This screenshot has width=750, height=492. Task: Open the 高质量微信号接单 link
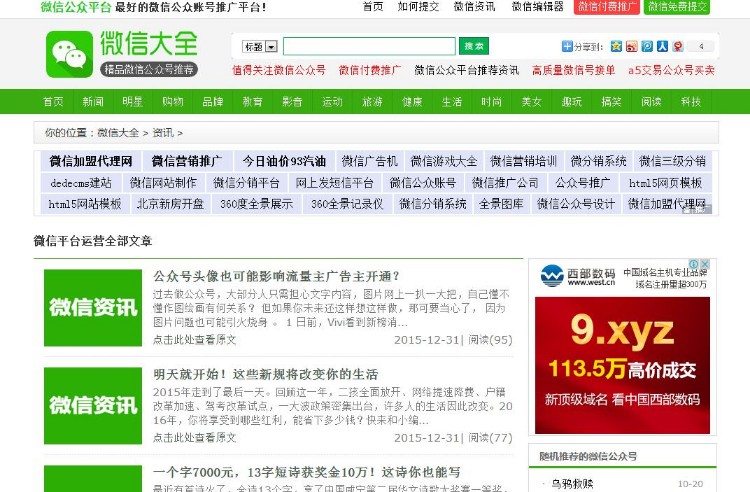573,70
